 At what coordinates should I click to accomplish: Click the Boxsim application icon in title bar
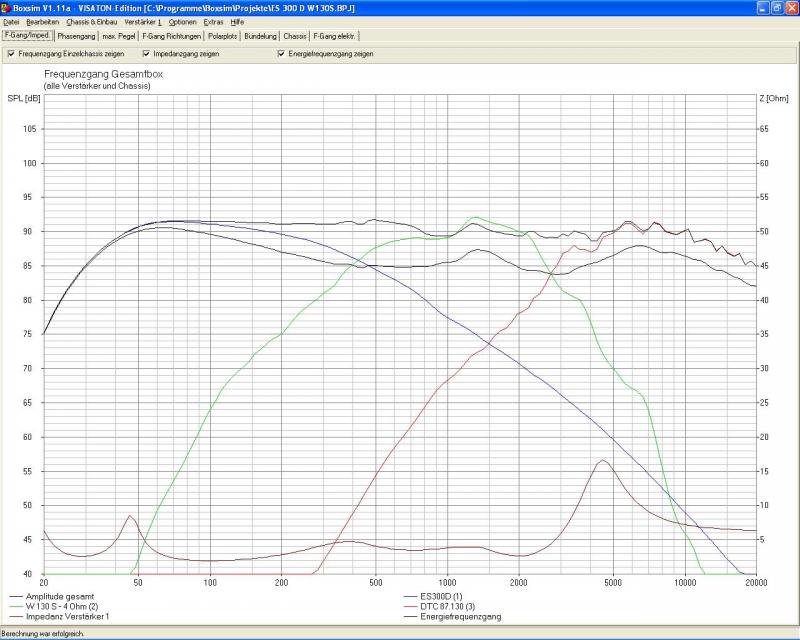8,7
